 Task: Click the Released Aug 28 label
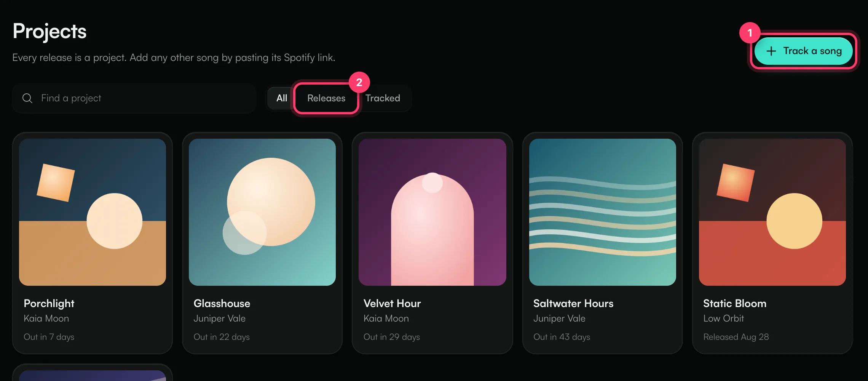(736, 337)
